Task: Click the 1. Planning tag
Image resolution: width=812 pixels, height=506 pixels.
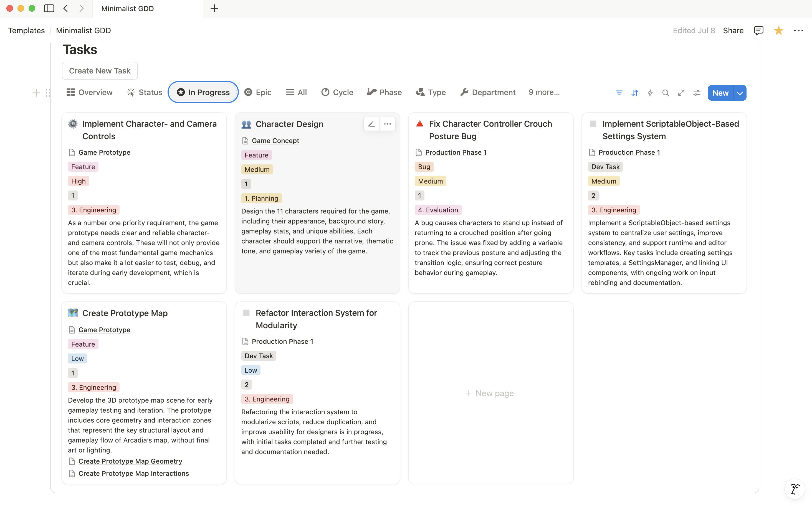Action: tap(262, 198)
